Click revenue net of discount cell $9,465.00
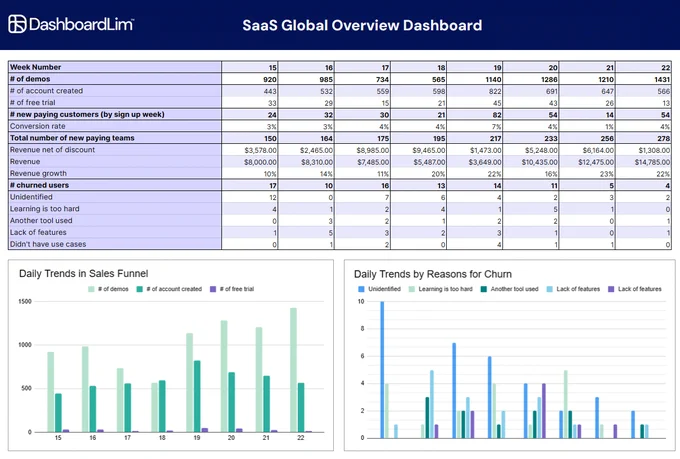 428,150
